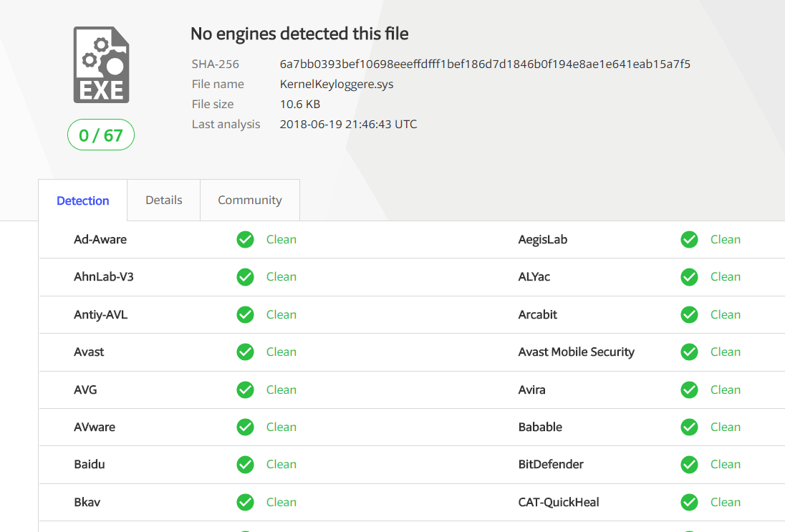
Task: Click the Clean result for AhnLab-V3
Action: pyautogui.click(x=281, y=277)
